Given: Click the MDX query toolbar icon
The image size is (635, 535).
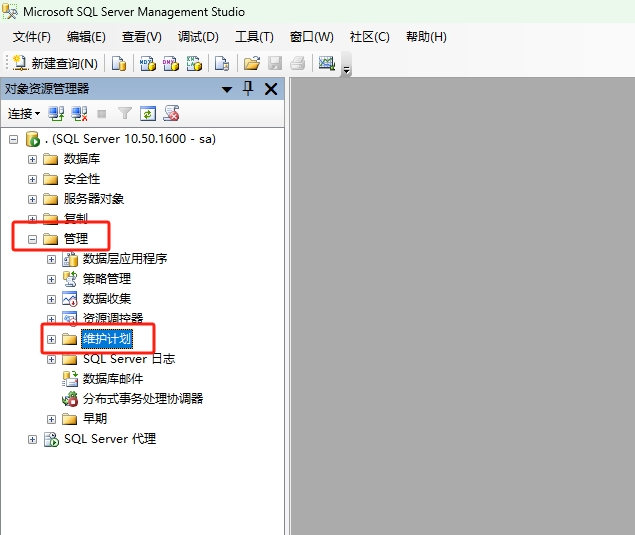Looking at the screenshot, I should click(x=147, y=63).
